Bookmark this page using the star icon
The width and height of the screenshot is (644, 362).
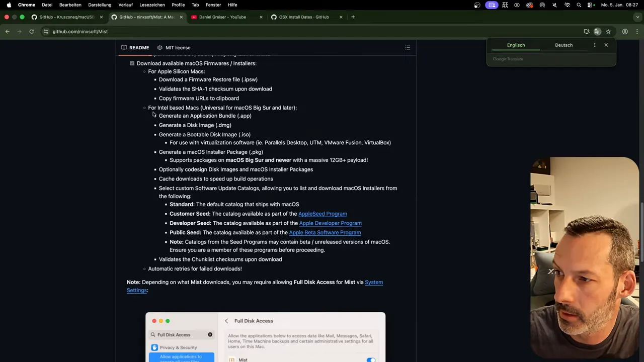click(x=608, y=31)
